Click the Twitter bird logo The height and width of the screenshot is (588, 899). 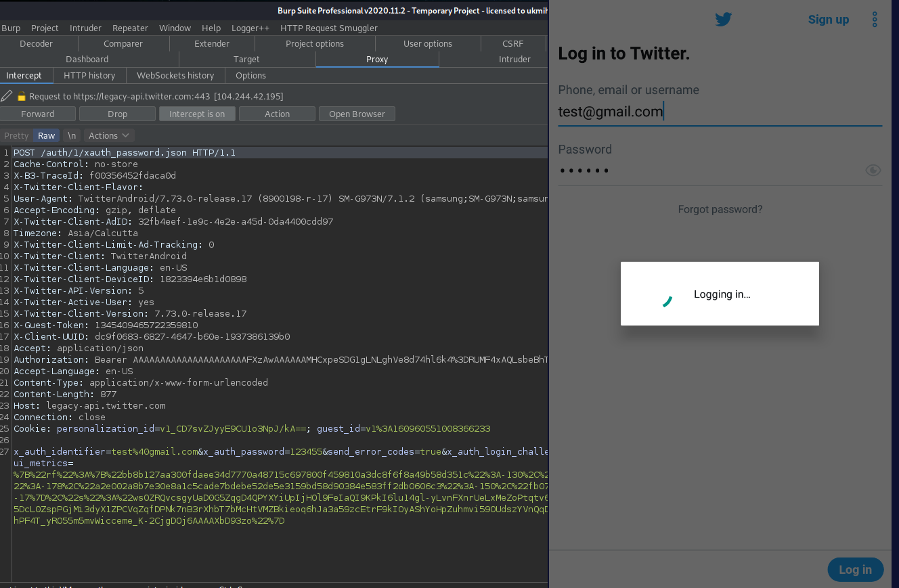[724, 20]
